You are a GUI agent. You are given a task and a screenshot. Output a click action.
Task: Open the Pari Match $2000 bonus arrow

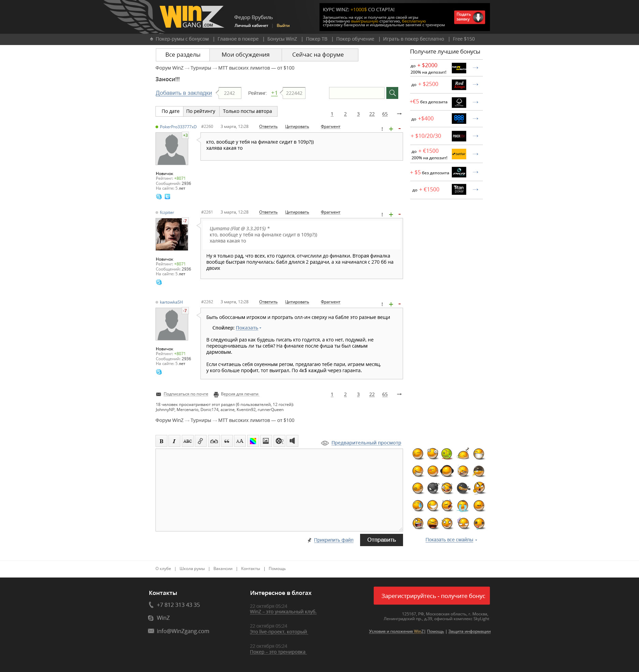(476, 68)
